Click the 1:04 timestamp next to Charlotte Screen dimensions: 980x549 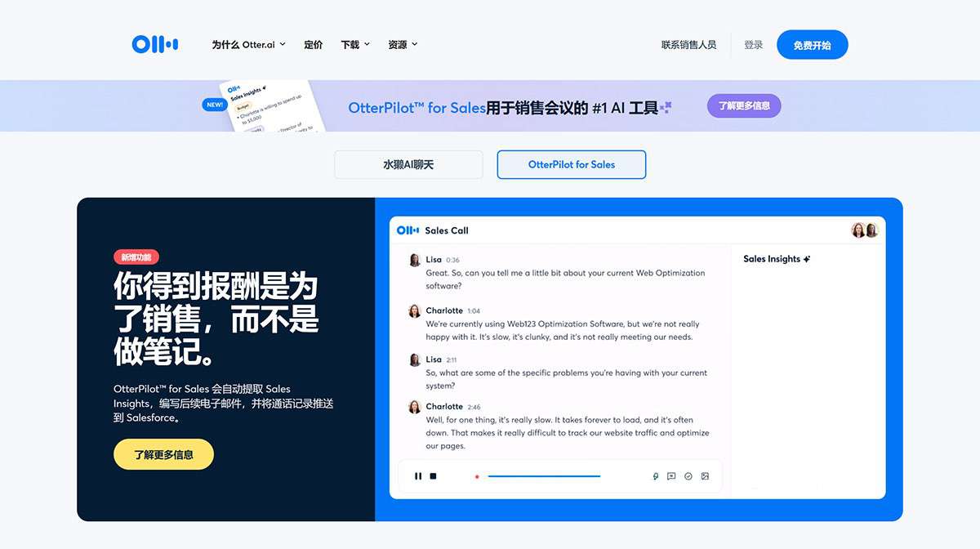coord(474,311)
